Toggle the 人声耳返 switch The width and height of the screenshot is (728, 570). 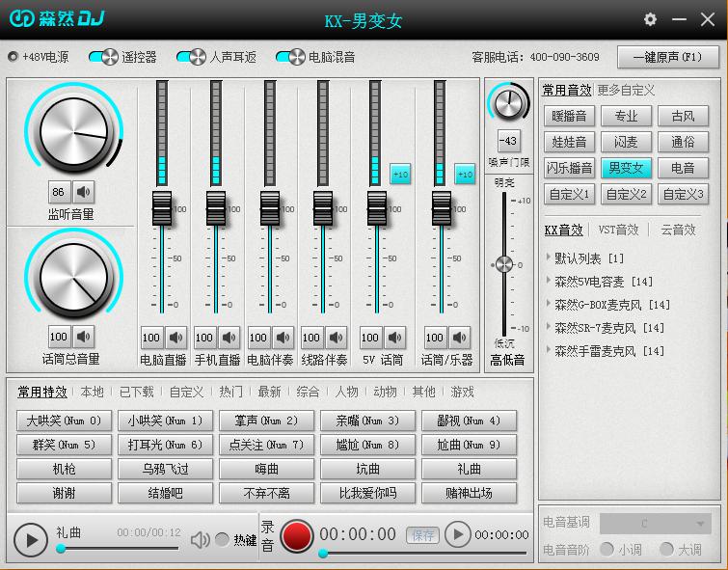coord(191,57)
